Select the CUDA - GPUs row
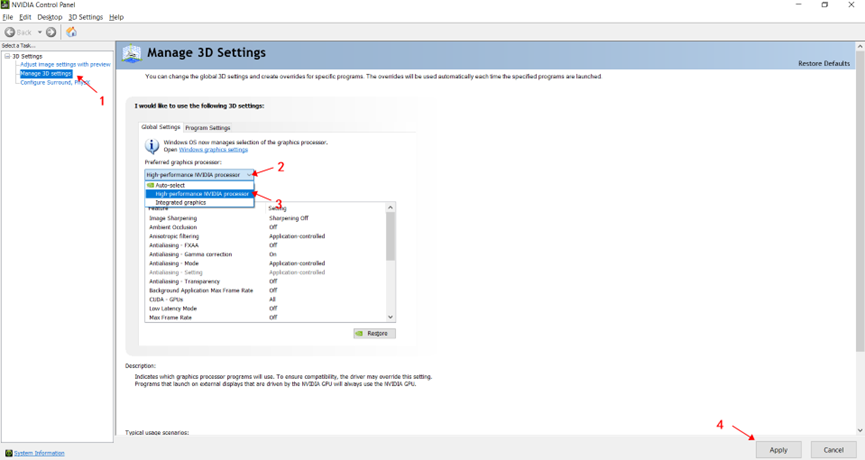The height and width of the screenshot is (460, 865). [265, 299]
